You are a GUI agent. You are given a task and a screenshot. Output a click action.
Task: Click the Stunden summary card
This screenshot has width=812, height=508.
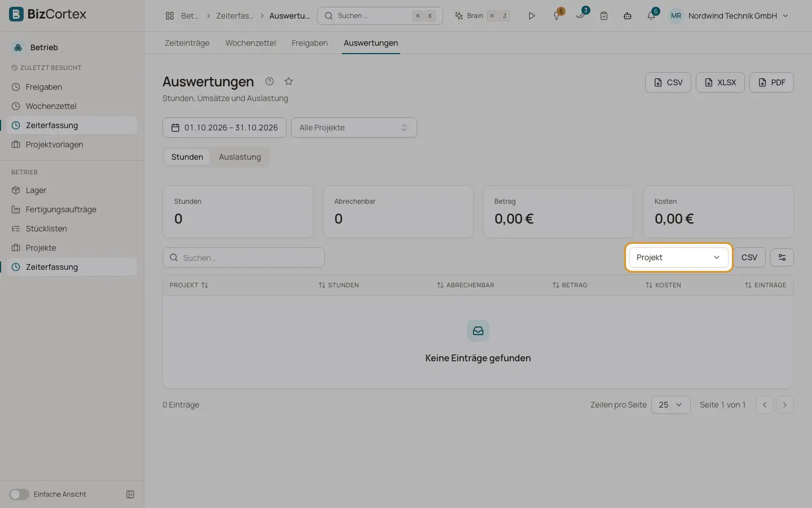pyautogui.click(x=238, y=212)
